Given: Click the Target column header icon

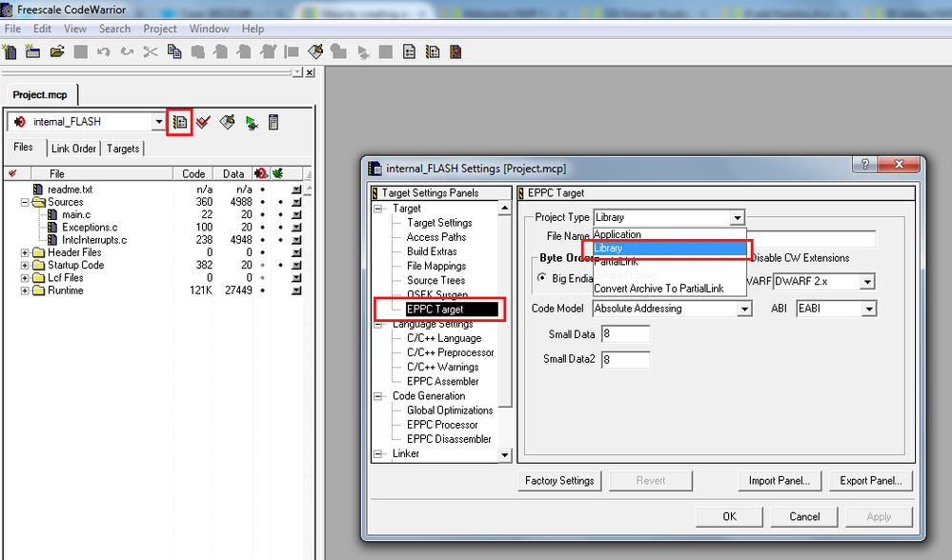Looking at the screenshot, I should pyautogui.click(x=260, y=173).
